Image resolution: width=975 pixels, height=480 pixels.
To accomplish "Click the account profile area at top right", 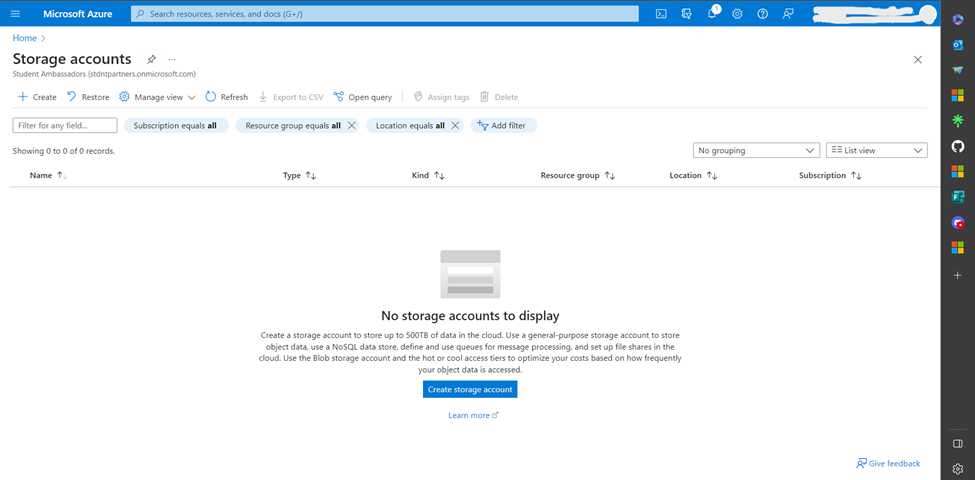I will tap(875, 14).
